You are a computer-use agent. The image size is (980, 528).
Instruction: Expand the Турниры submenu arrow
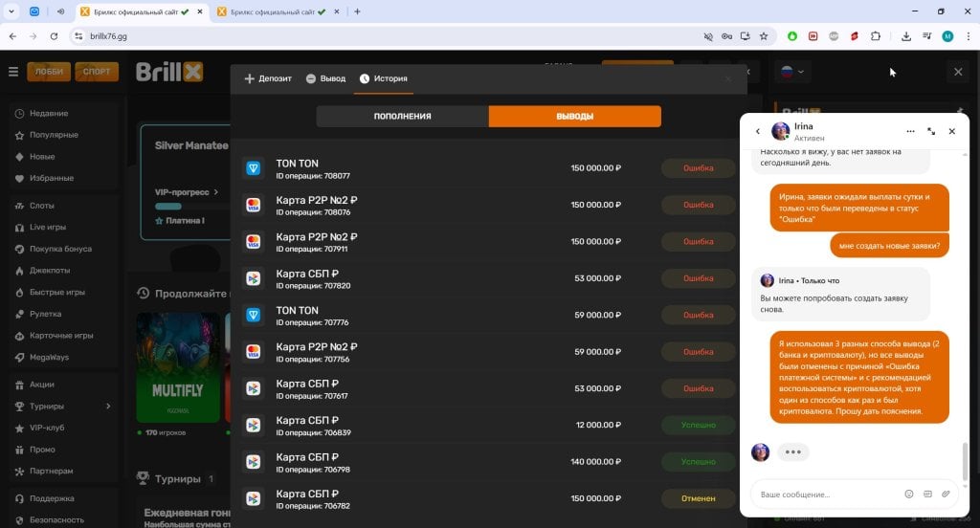(108, 407)
